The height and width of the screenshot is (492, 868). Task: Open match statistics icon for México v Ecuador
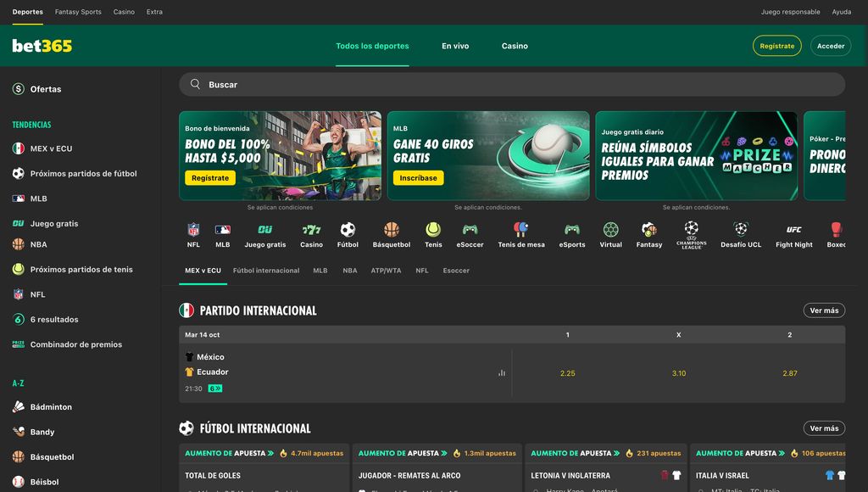pyautogui.click(x=502, y=373)
